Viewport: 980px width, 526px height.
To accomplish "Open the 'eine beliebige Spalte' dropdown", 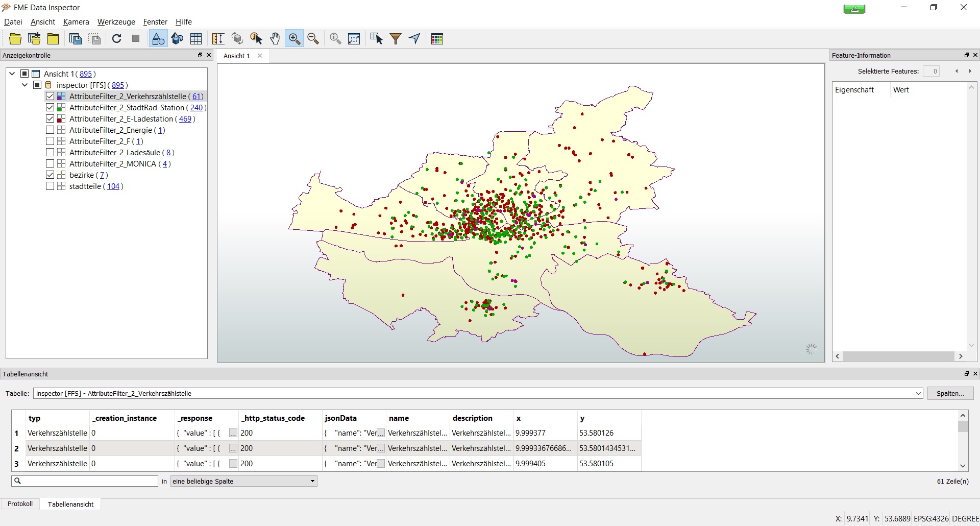I will [243, 481].
